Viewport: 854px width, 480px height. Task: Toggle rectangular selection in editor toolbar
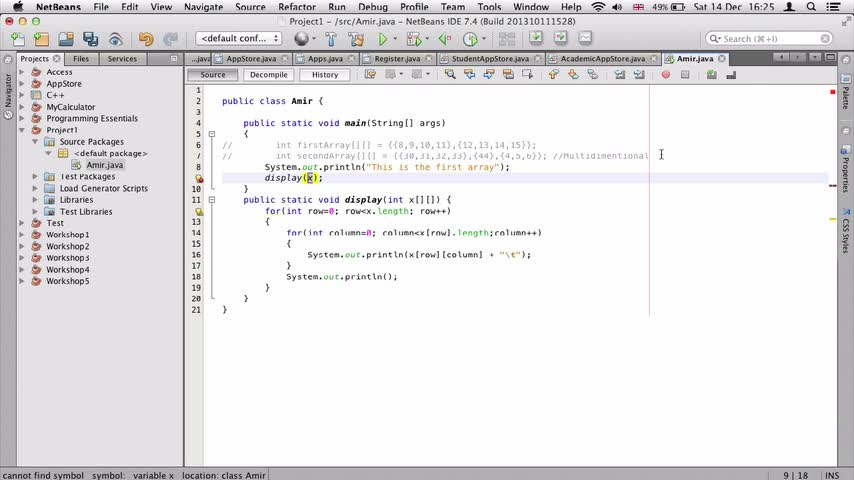pyautogui.click(x=527, y=74)
